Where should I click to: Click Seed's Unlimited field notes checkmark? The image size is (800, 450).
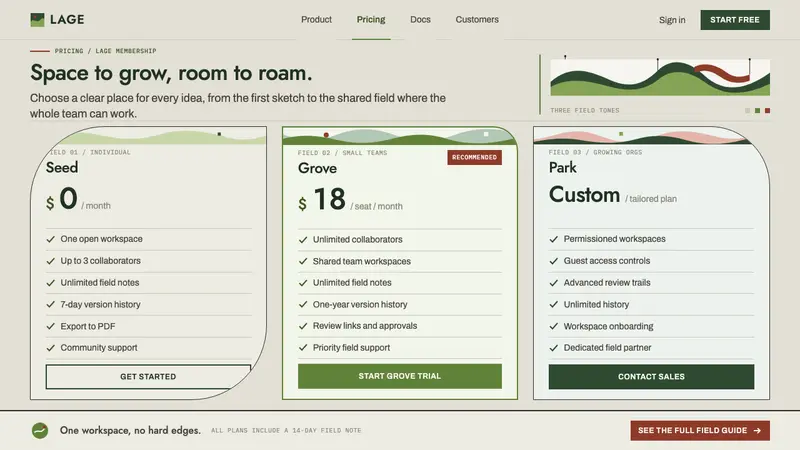(x=51, y=283)
